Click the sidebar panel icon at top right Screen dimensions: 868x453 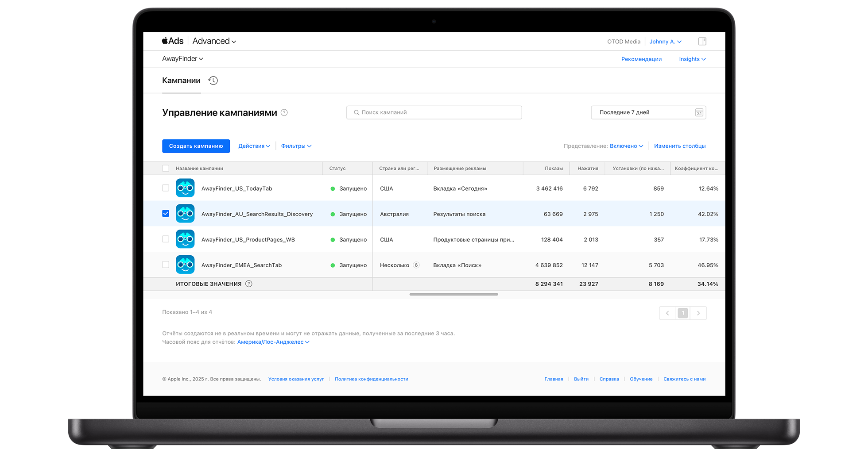tap(702, 42)
